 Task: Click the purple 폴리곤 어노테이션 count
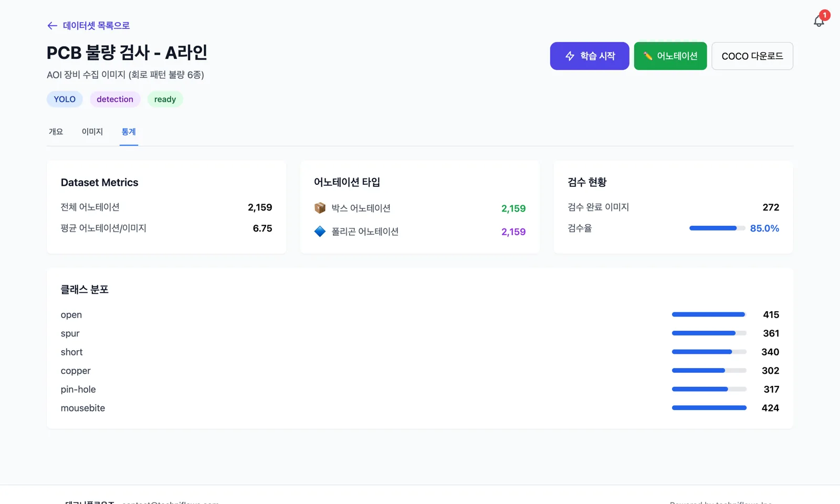click(x=513, y=232)
